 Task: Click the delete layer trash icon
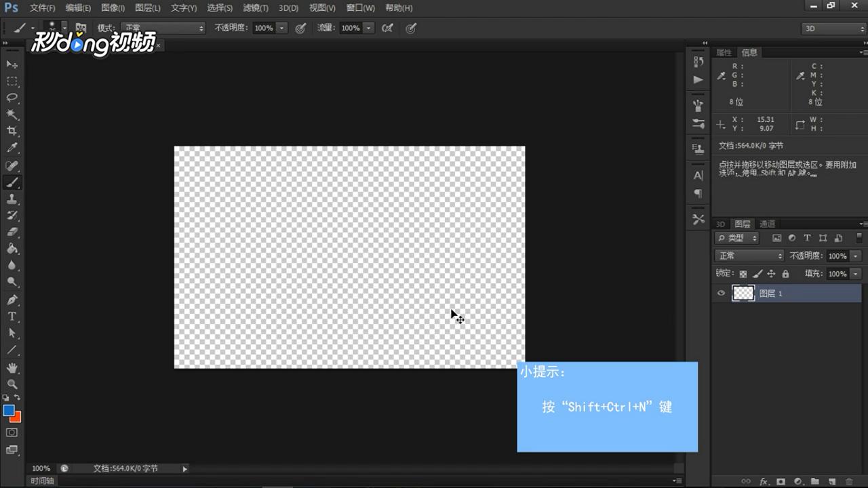(x=848, y=481)
